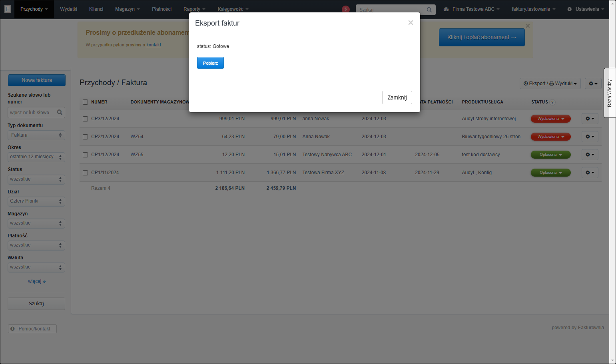
Task: Open the Okres dropdown showing ostatnie 12 miesięcy
Action: tap(36, 157)
